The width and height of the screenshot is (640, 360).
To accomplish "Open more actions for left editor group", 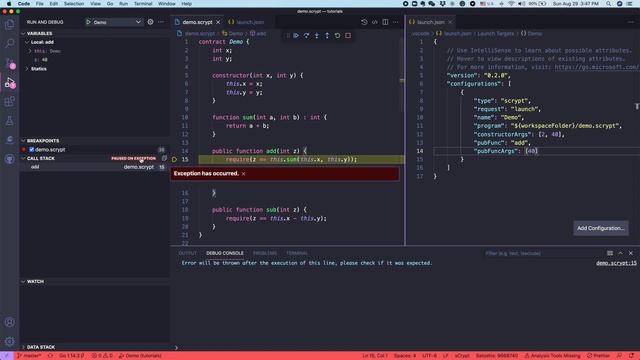I will (396, 22).
